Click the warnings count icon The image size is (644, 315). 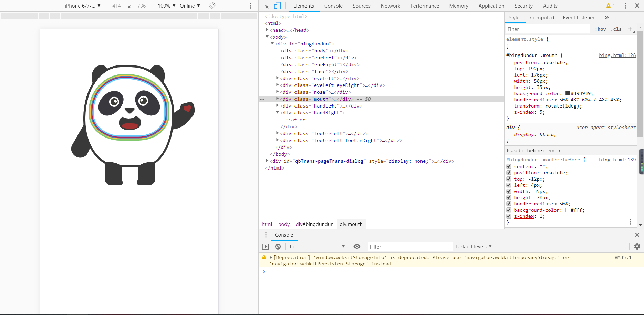[611, 6]
